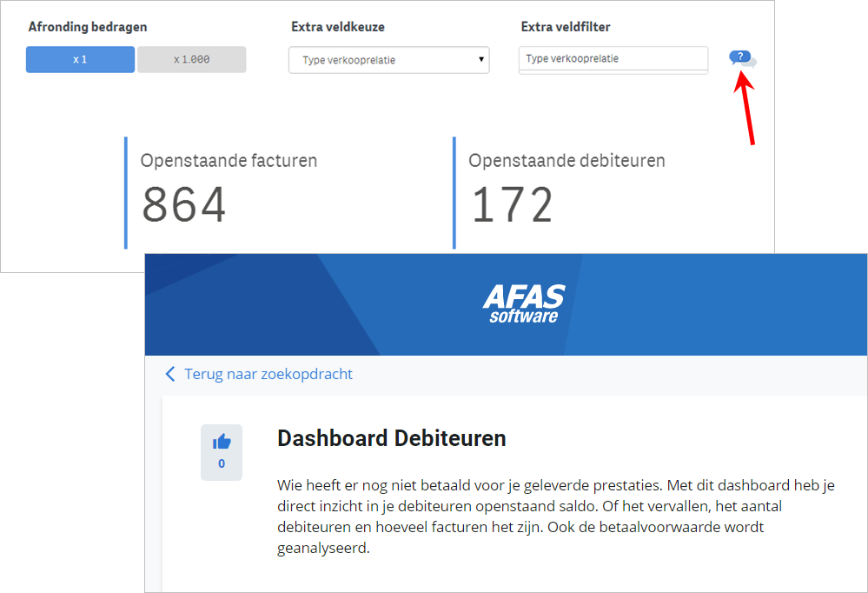Click the 172 open debtors value
868x593 pixels.
pyautogui.click(x=512, y=204)
